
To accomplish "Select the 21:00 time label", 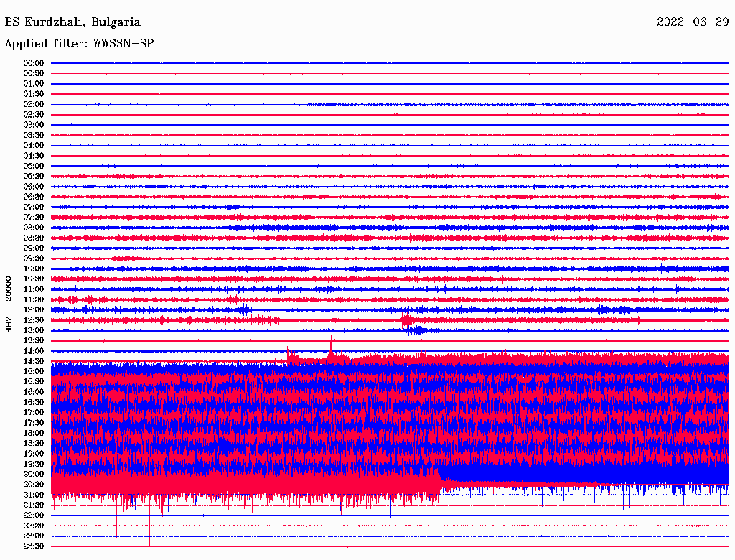I will click(34, 495).
